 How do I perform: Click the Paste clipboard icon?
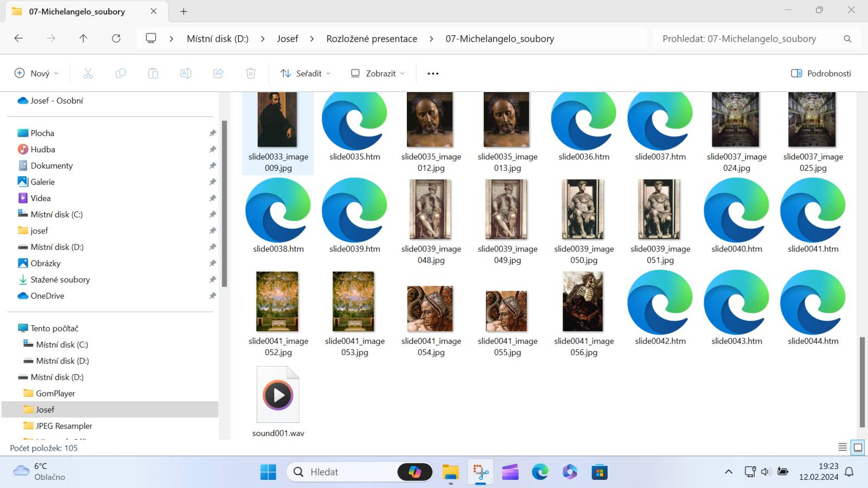pos(153,73)
